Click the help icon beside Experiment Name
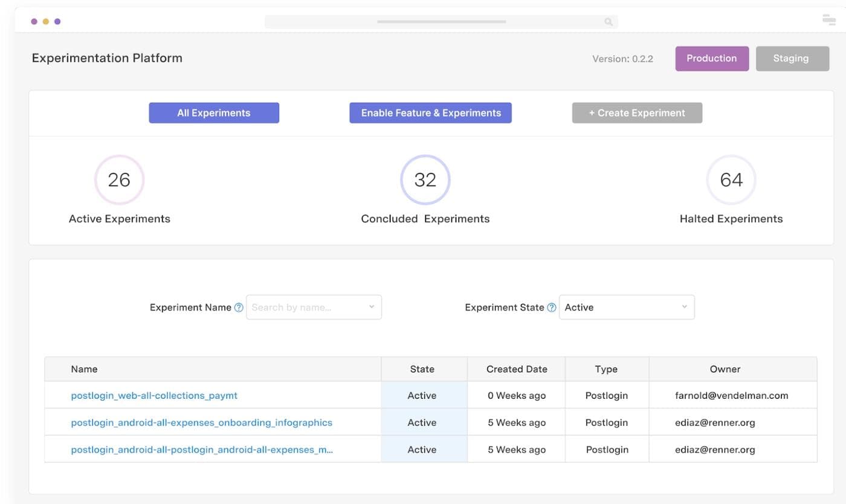 [x=239, y=308]
